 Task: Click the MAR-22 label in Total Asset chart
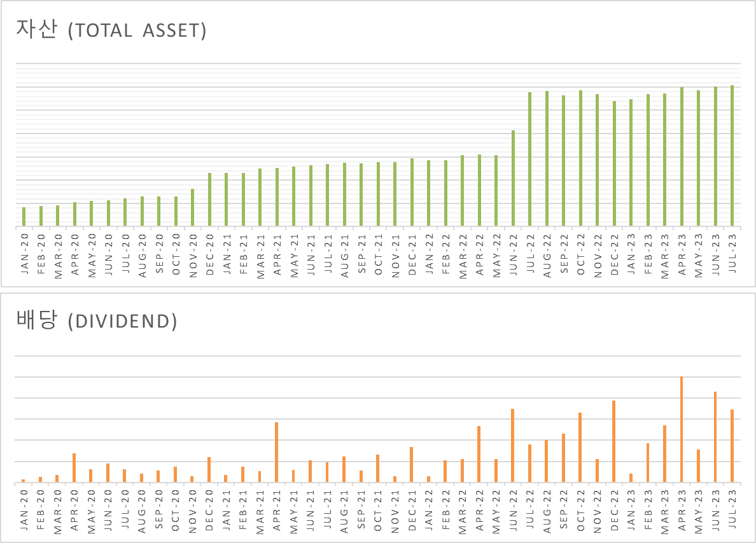pyautogui.click(x=463, y=256)
